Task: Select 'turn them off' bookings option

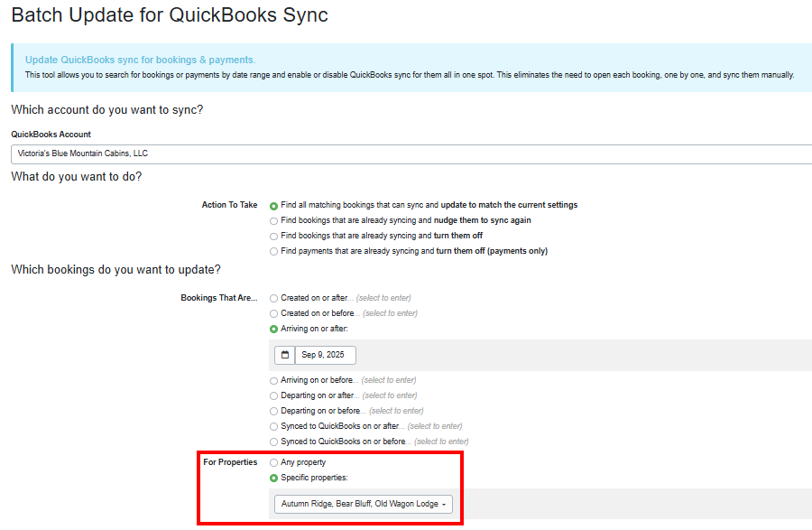Action: [274, 236]
